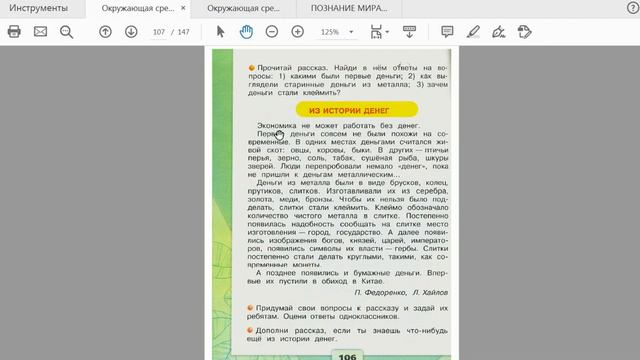Activate the Hand pan tool
The width and height of the screenshot is (640, 360).
pos(246,32)
